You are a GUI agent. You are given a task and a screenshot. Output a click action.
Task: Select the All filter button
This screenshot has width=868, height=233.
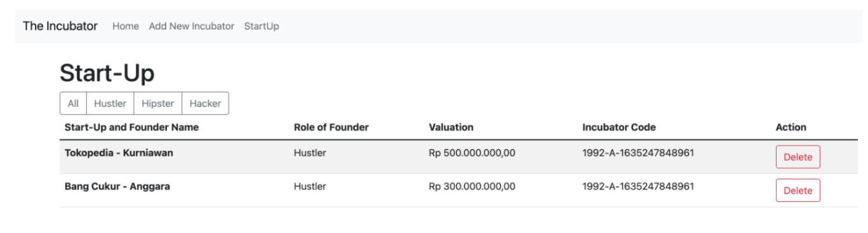pyautogui.click(x=73, y=103)
